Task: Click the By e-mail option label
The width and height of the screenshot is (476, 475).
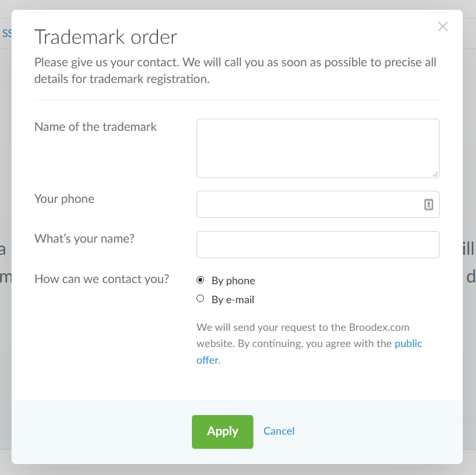Action: (x=233, y=300)
